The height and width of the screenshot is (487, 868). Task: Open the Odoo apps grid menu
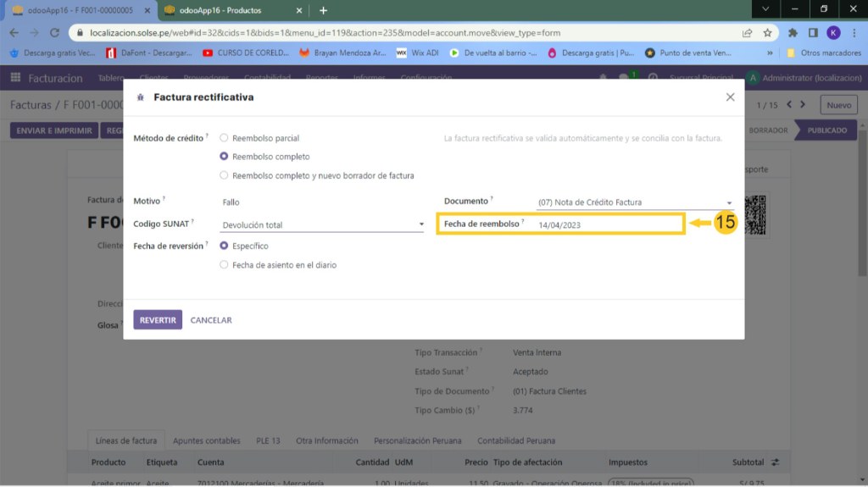pyautogui.click(x=15, y=78)
